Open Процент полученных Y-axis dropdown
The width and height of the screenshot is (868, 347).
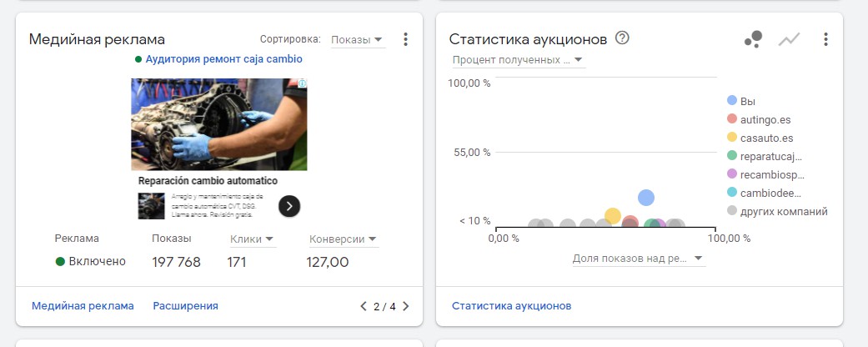tap(518, 60)
